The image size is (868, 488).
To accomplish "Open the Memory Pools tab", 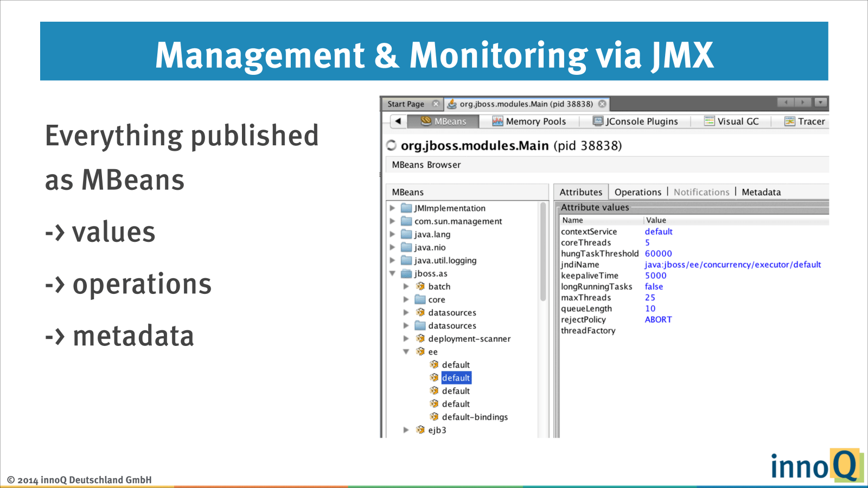I will 529,121.
